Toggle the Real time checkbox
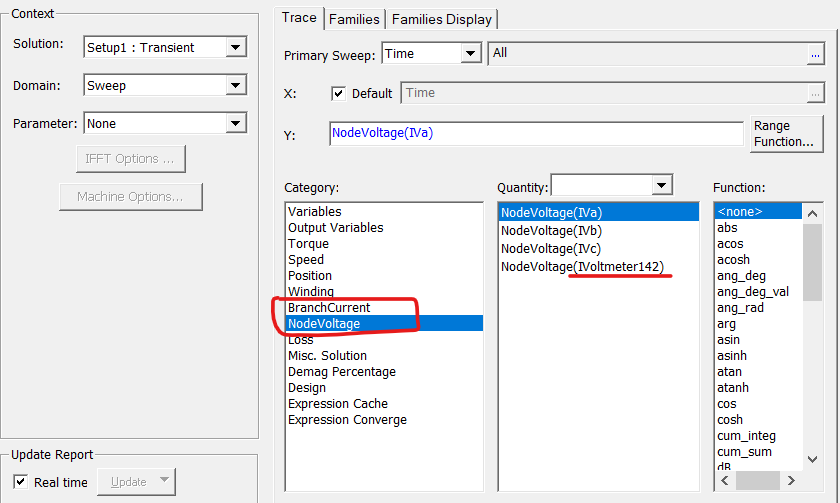 [20, 482]
